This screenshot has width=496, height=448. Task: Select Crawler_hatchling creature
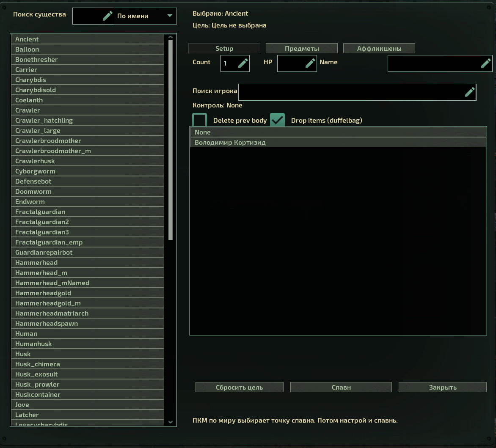click(x=88, y=120)
